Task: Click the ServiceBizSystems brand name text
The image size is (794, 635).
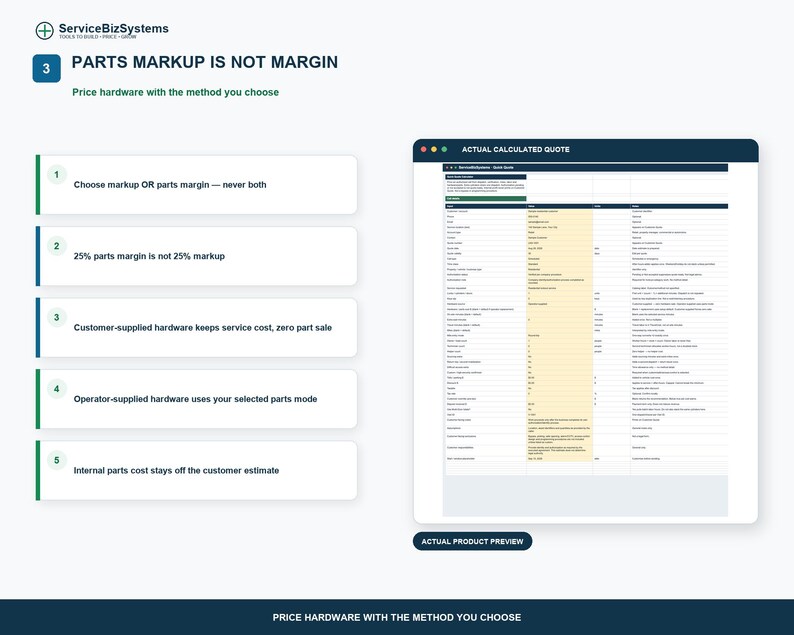Action: (113, 28)
